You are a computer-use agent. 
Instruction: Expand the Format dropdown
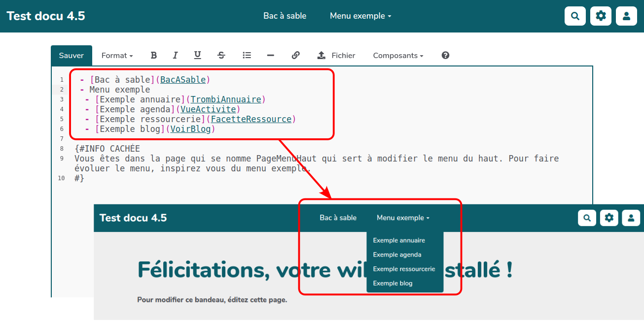[117, 55]
